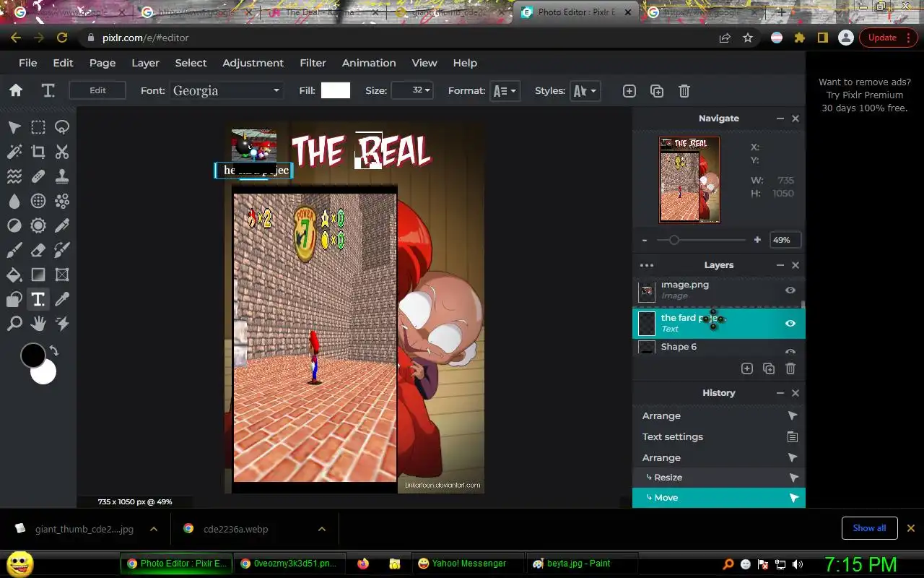Collapse the History panel
924x578 pixels.
tap(780, 393)
